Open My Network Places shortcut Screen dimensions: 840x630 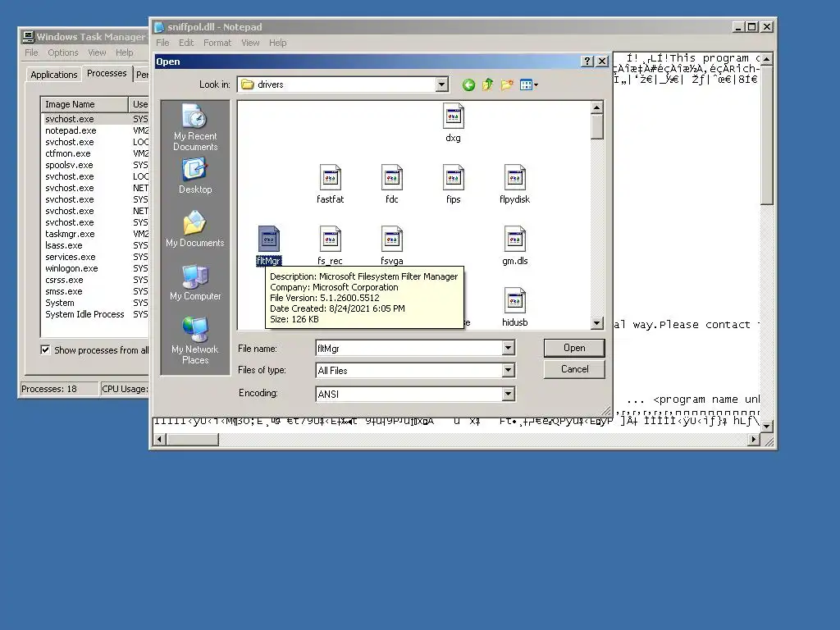(x=195, y=340)
